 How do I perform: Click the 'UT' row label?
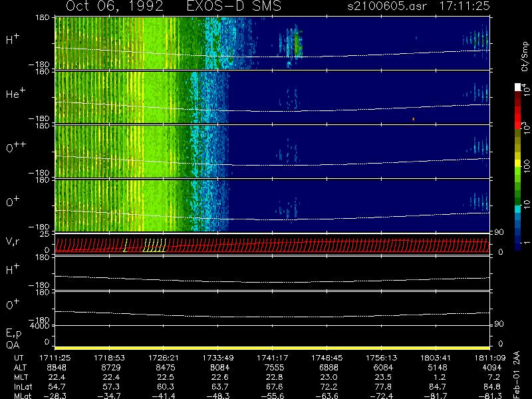tap(19, 358)
